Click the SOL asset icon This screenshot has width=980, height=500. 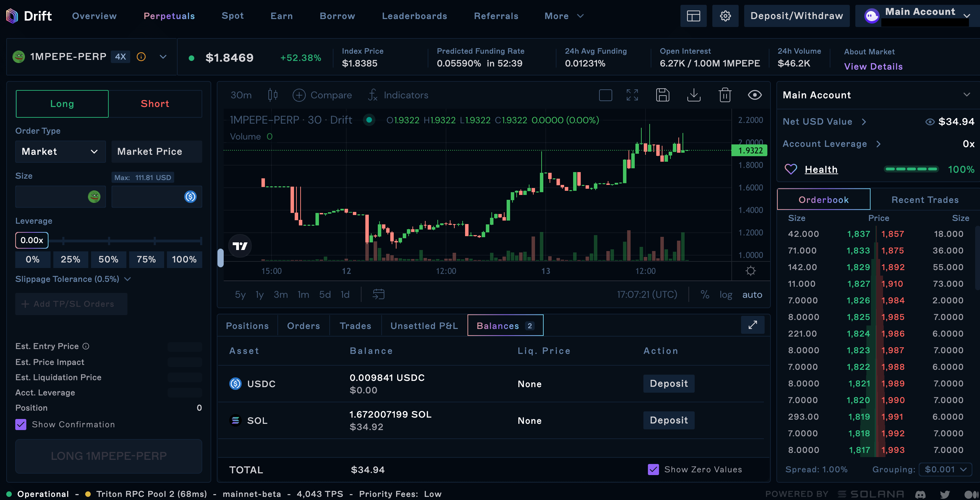click(235, 420)
